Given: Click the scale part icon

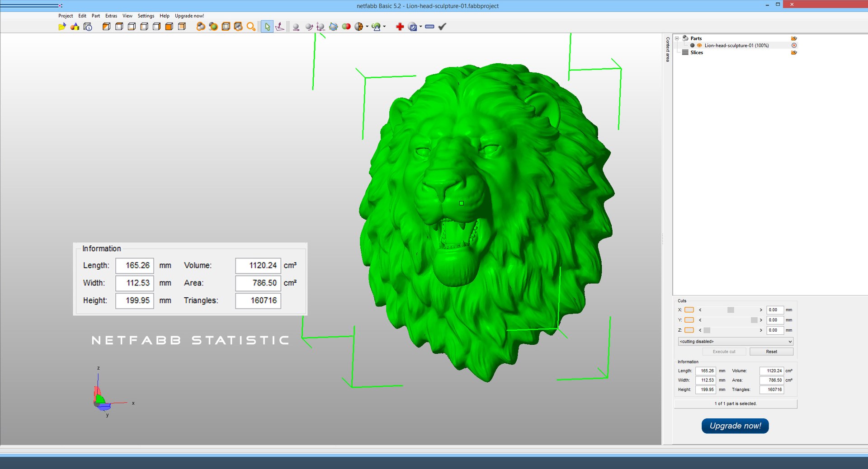Looking at the screenshot, I should [321, 27].
